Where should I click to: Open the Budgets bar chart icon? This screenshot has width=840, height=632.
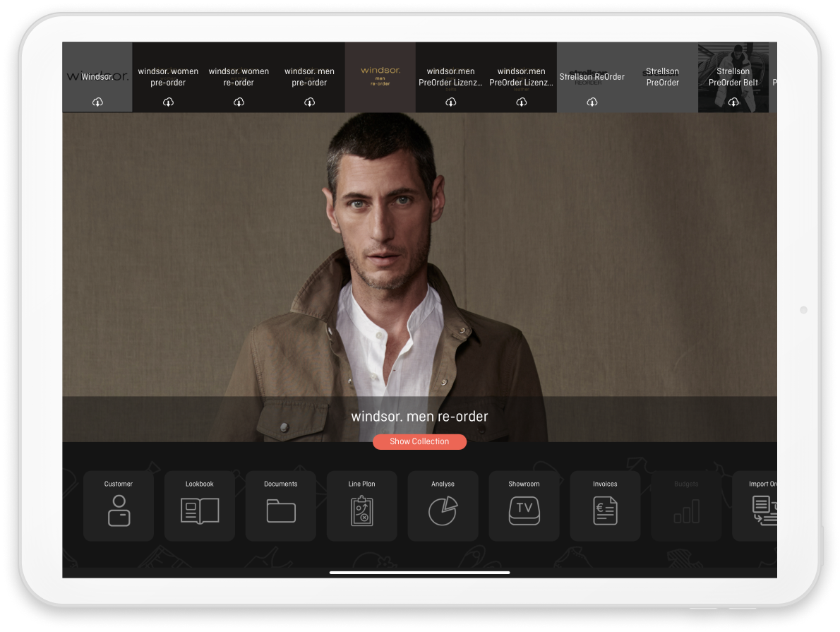pyautogui.click(x=686, y=511)
